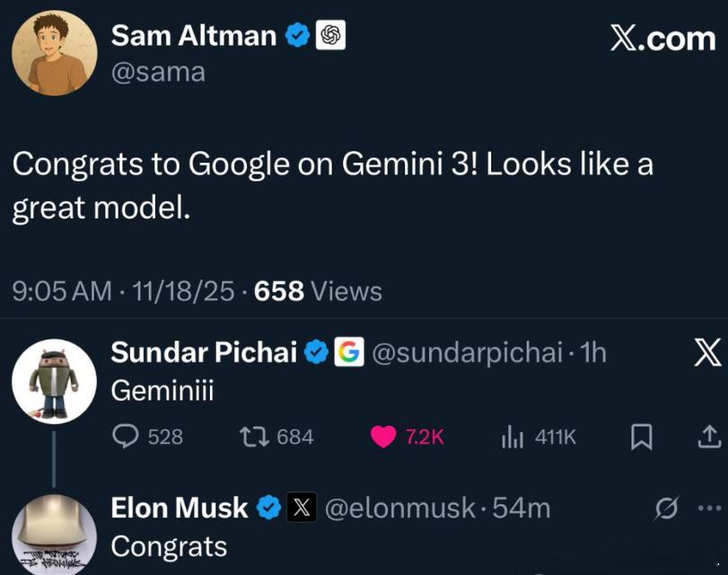Screen dimensions: 728x575
Task: Open the @elonmusk handle link
Action: click(399, 509)
